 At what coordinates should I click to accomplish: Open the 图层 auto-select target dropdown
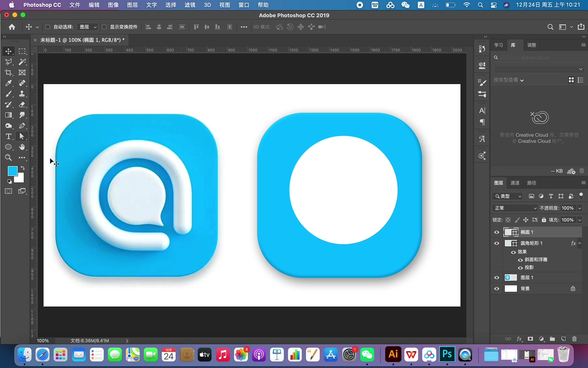[x=87, y=27]
